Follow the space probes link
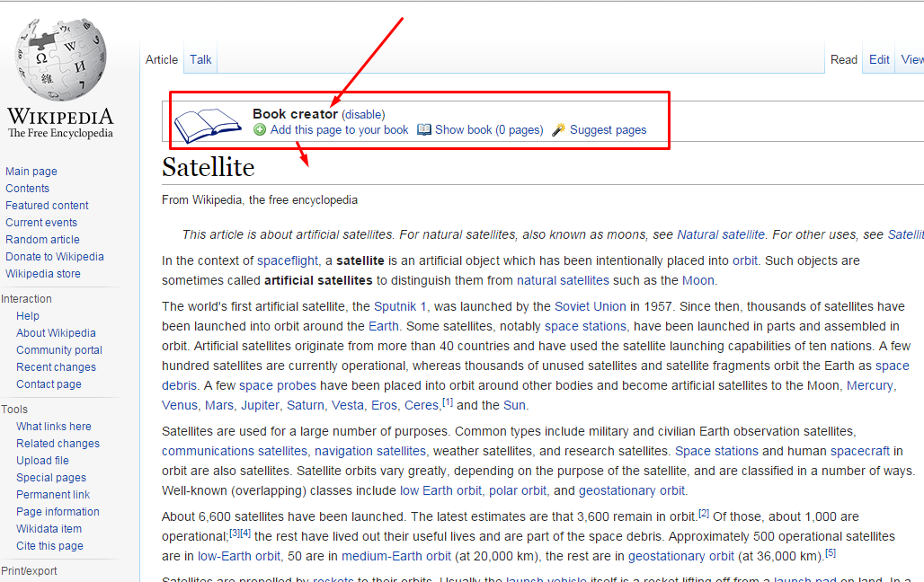 278,386
